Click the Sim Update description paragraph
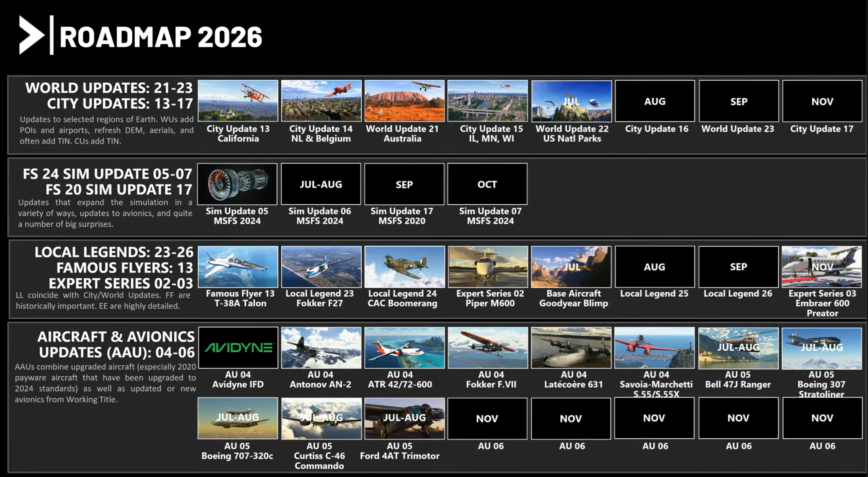This screenshot has width=868, height=477. [x=105, y=213]
